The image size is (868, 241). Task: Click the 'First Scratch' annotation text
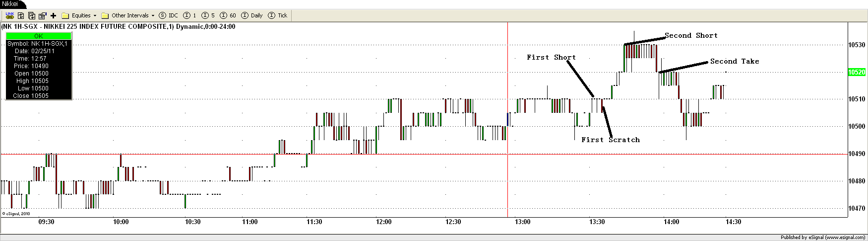pos(611,140)
